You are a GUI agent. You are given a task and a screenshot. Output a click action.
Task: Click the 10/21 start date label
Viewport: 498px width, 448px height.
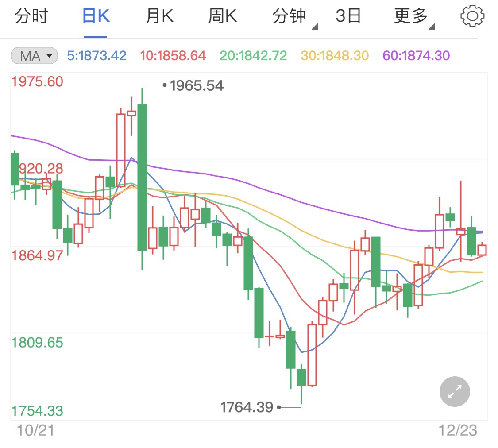coord(35,430)
